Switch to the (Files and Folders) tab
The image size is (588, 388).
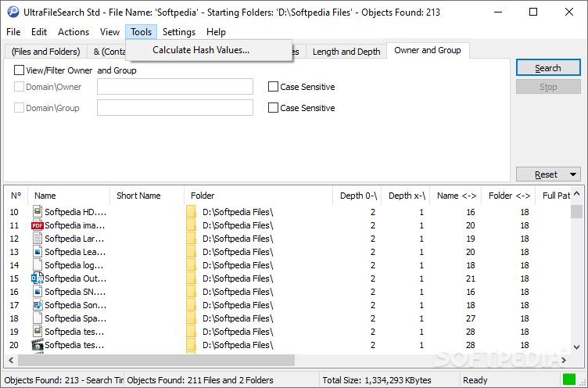(x=46, y=52)
